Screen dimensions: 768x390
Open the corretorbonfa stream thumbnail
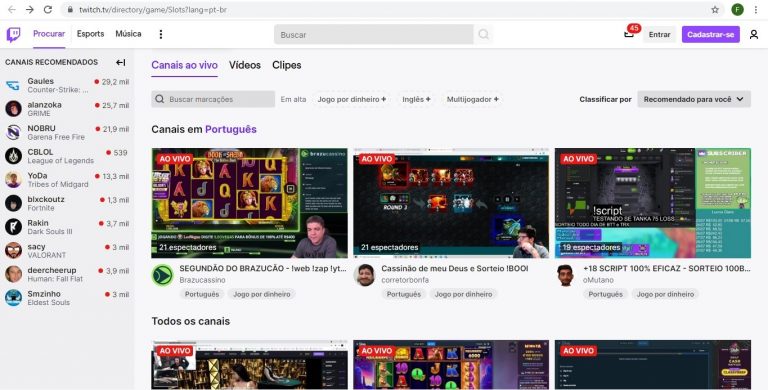(x=451, y=203)
